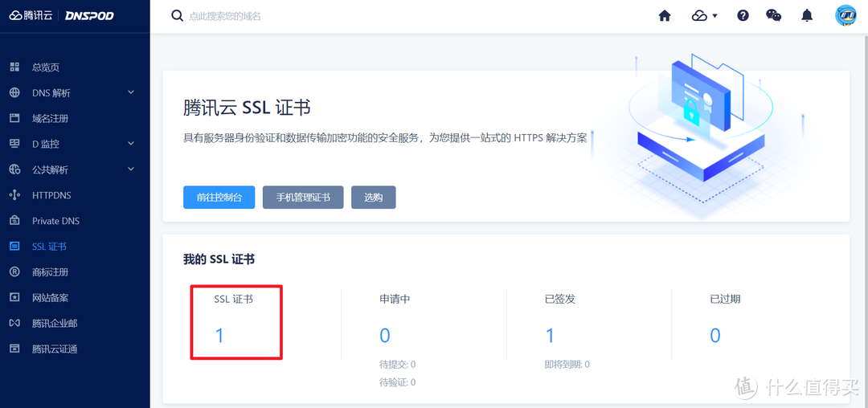Image resolution: width=868 pixels, height=408 pixels.
Task: Expand the DNS 解析 submenu chevron
Action: 131,92
